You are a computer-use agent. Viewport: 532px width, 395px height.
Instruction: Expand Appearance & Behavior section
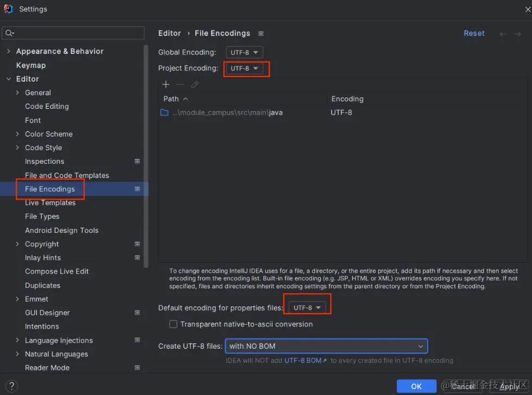click(x=9, y=51)
